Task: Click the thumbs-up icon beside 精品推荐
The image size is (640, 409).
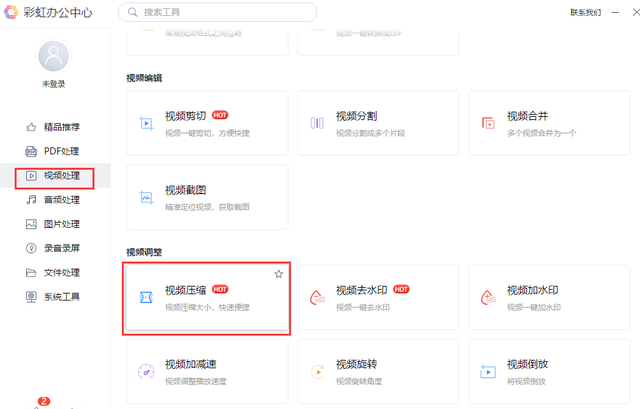Action: (31, 127)
